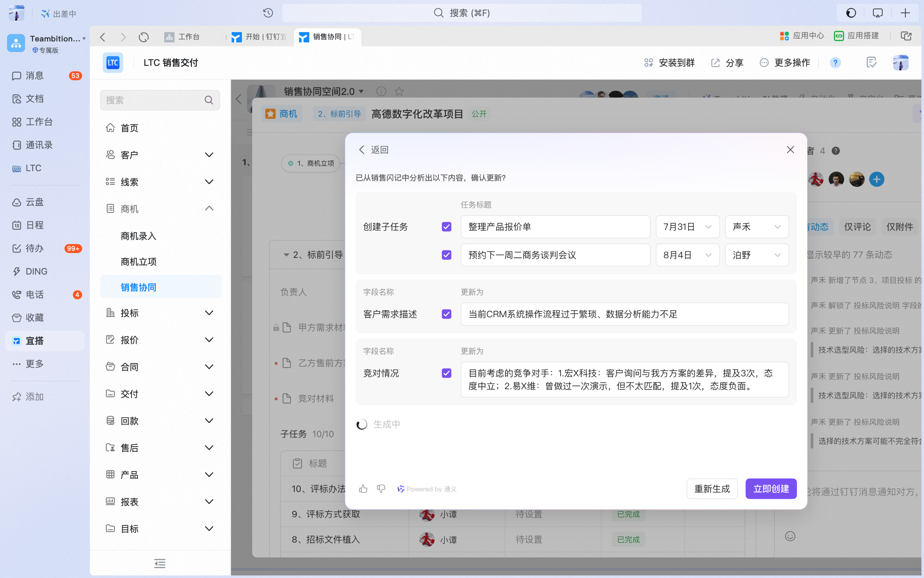Open the pop-out window icon
This screenshot has height=578, width=924.
906,36
